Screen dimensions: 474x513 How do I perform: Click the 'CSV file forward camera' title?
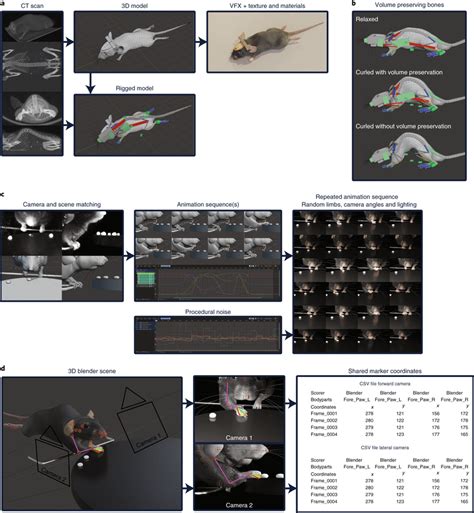coord(385,384)
